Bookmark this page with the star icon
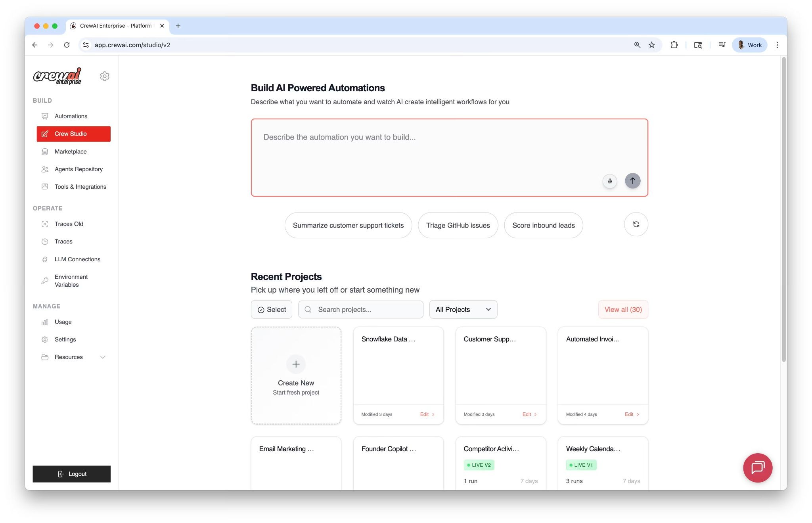This screenshot has width=812, height=523. (x=651, y=45)
